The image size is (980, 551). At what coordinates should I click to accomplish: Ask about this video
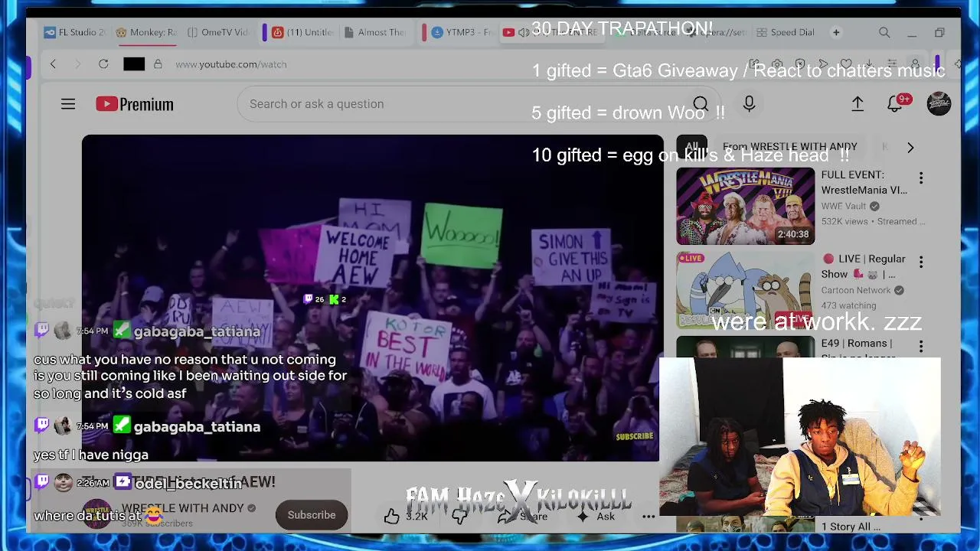pos(596,517)
